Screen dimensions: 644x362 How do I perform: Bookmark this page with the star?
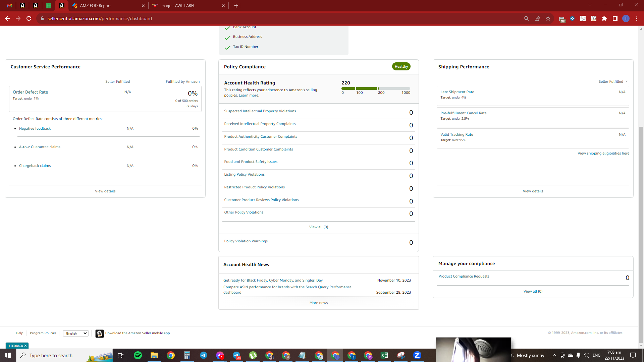tap(548, 18)
